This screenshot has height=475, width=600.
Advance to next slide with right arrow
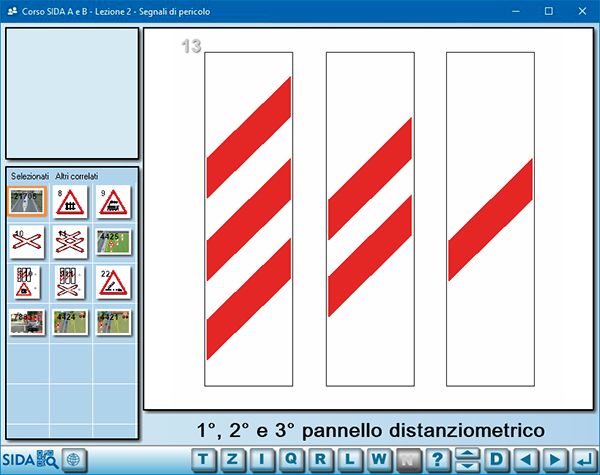555,459
